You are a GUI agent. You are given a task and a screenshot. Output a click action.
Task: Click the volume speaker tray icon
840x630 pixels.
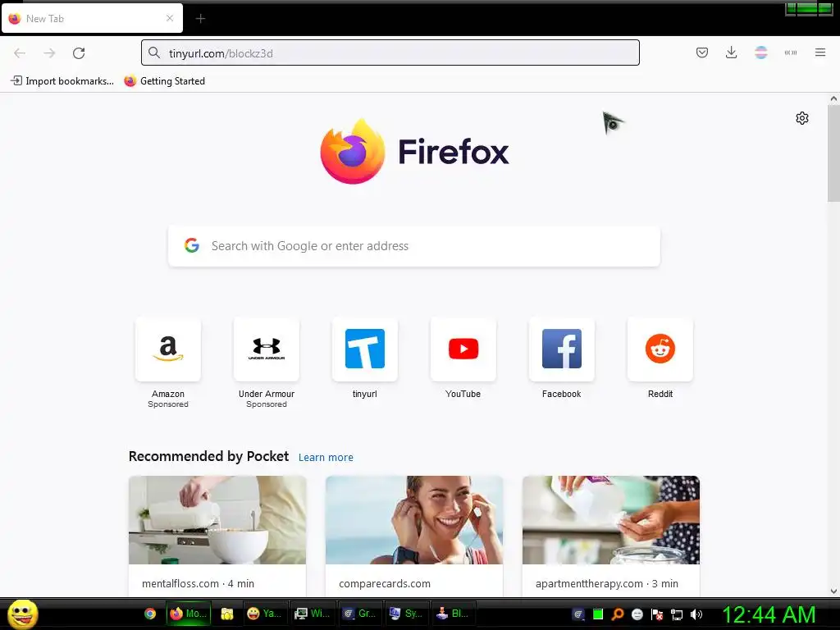click(x=696, y=614)
